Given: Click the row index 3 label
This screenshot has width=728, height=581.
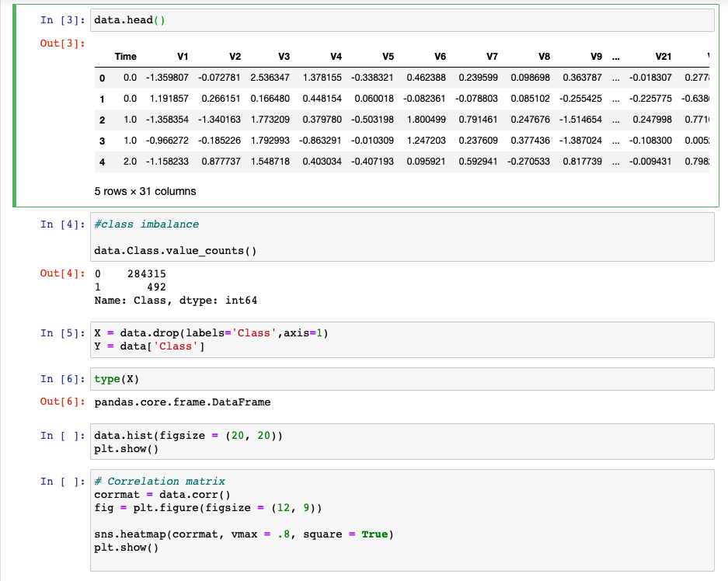Looking at the screenshot, I should click(102, 141).
